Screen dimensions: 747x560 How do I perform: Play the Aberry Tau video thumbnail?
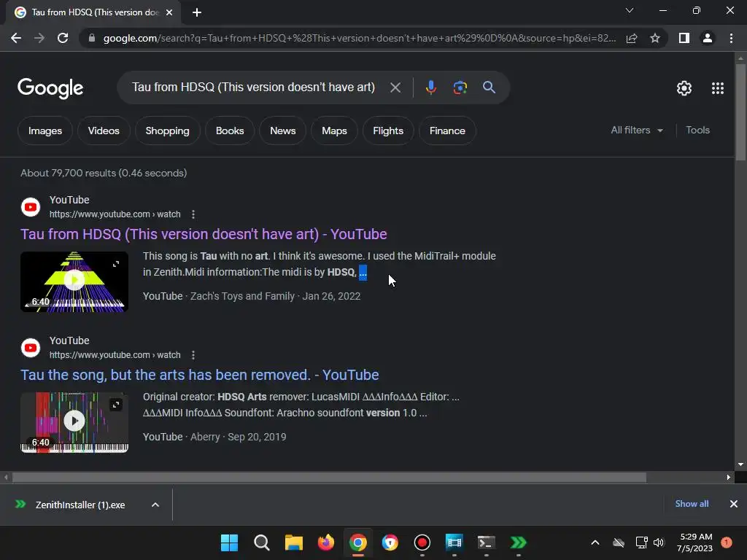point(74,422)
